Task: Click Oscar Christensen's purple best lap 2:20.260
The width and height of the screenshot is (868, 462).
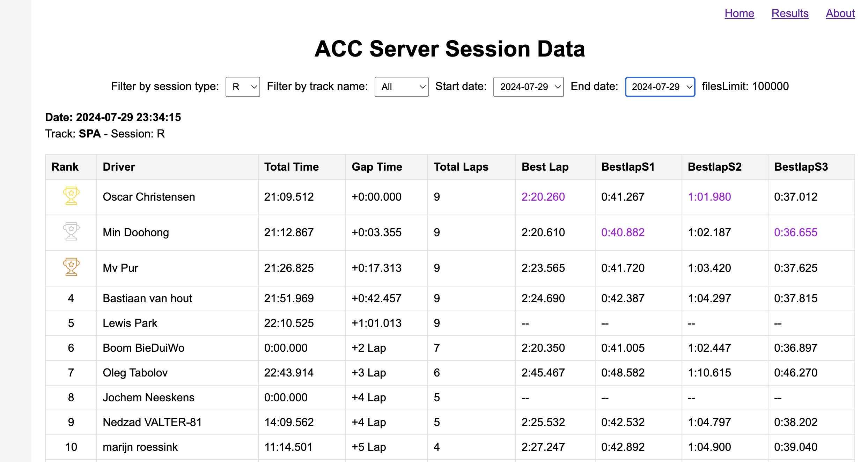Action: [x=543, y=197]
